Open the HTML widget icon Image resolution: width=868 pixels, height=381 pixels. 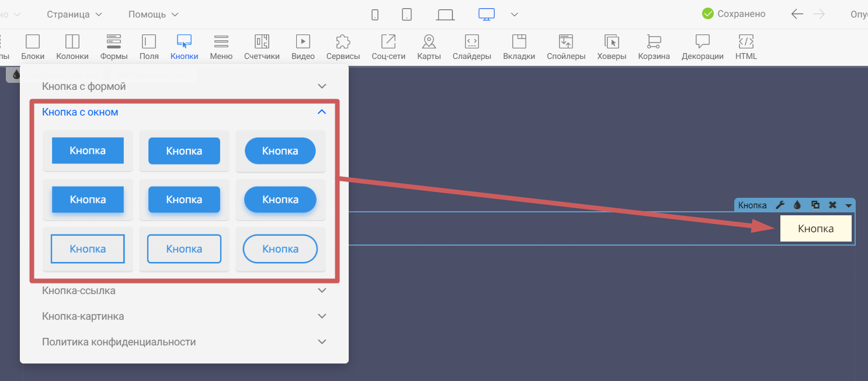point(746,47)
